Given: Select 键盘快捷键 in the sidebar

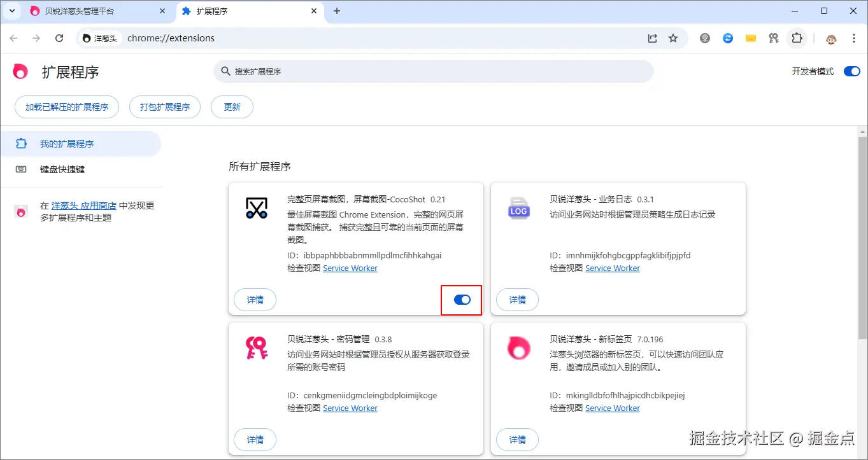Looking at the screenshot, I should [60, 169].
